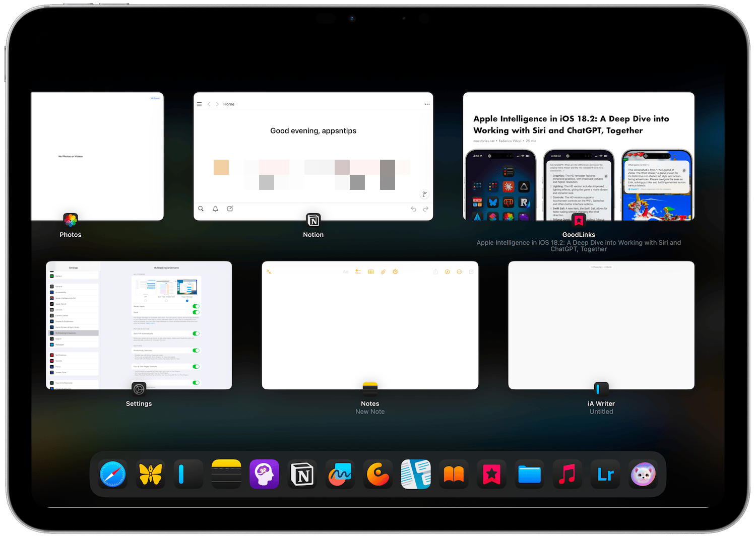756x538 pixels.
Task: Open Notion's sidebar with the hamburger icon
Action: click(200, 104)
